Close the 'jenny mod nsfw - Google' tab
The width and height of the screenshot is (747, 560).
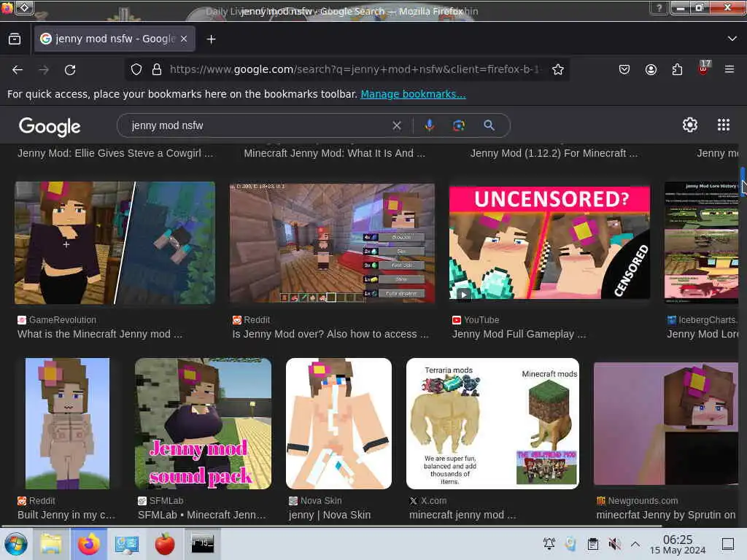(184, 39)
